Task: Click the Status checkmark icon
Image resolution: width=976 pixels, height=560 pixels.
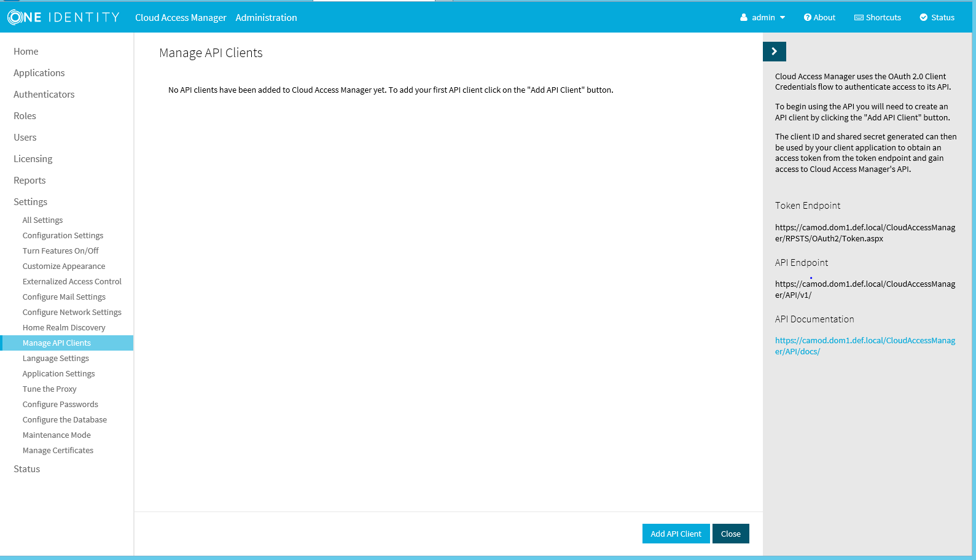Action: tap(924, 18)
